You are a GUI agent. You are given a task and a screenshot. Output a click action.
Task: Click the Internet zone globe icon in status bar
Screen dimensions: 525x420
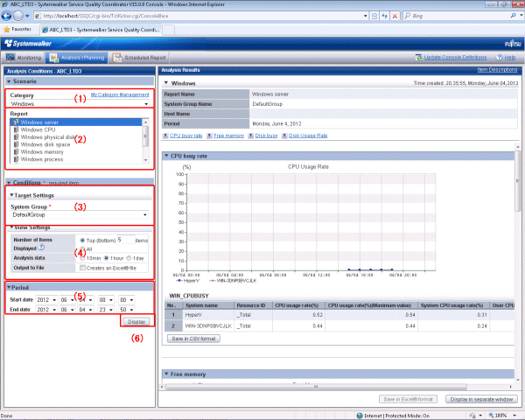pos(360,416)
